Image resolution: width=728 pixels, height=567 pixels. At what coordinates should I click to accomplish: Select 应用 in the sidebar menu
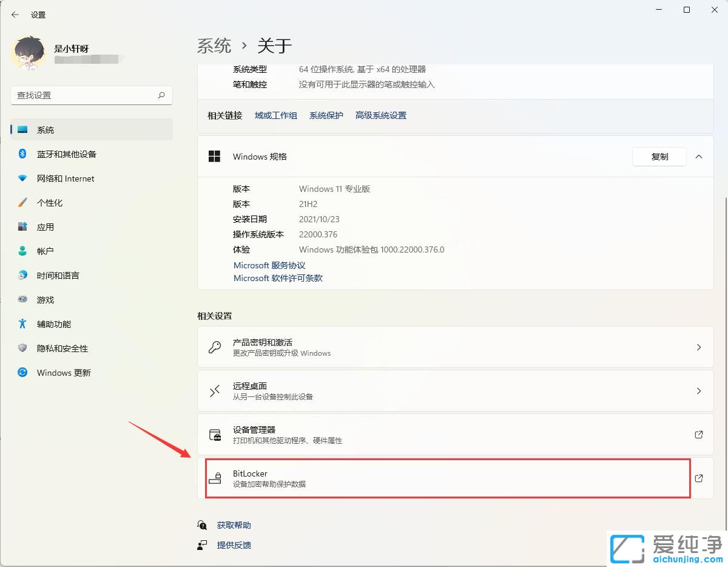click(x=45, y=227)
